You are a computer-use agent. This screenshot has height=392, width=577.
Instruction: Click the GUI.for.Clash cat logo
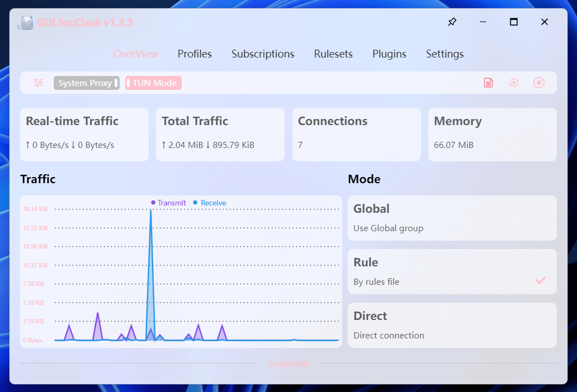[26, 22]
